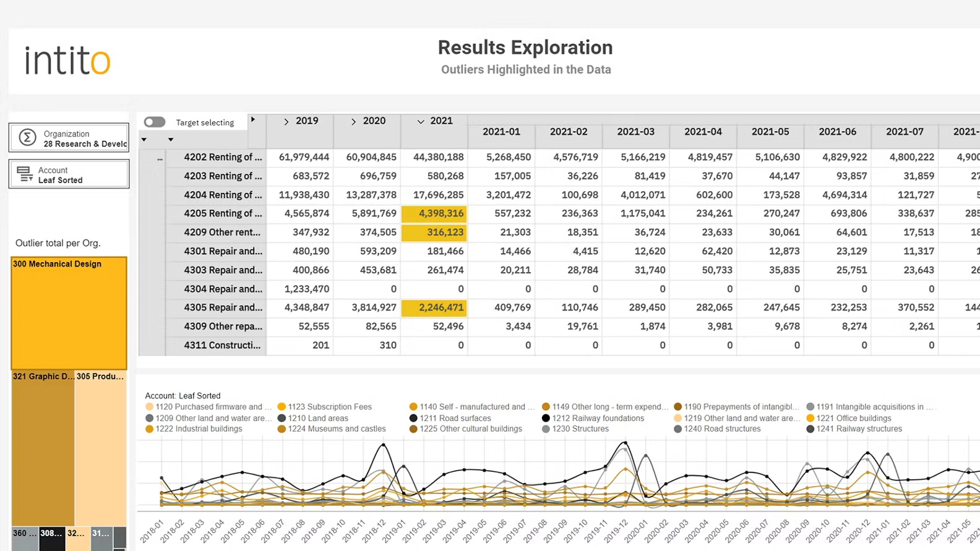Click the ellipsis beside 4202 Renting row
The image size is (980, 551).
tap(160, 158)
